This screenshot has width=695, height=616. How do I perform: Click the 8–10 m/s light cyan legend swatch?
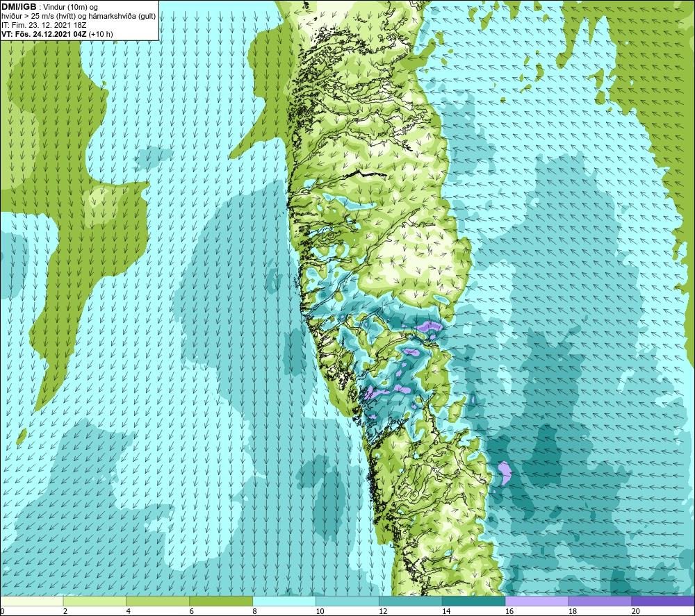click(x=284, y=601)
